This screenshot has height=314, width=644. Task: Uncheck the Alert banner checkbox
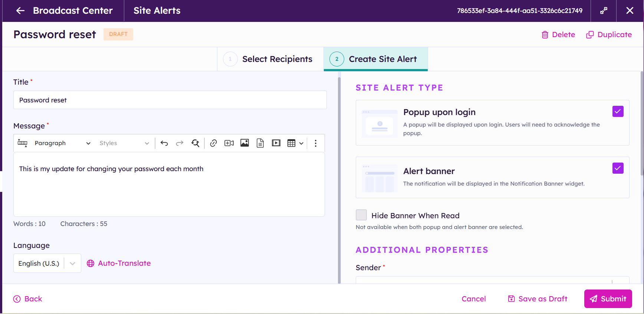coord(618,168)
